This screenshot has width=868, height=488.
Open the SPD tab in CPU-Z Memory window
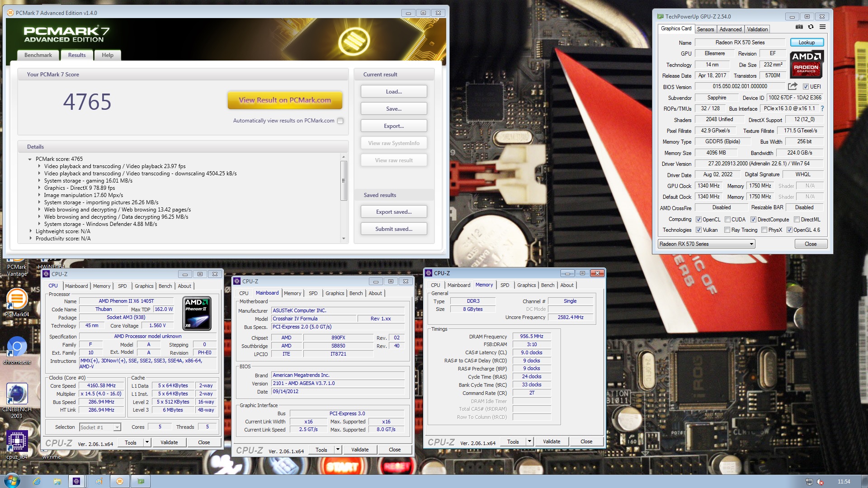(505, 285)
